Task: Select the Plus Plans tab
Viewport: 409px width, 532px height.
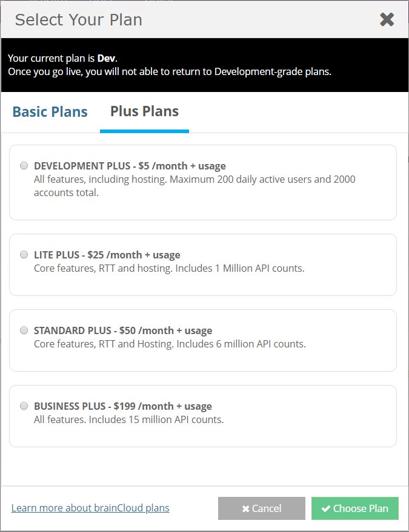Action: coord(144,111)
